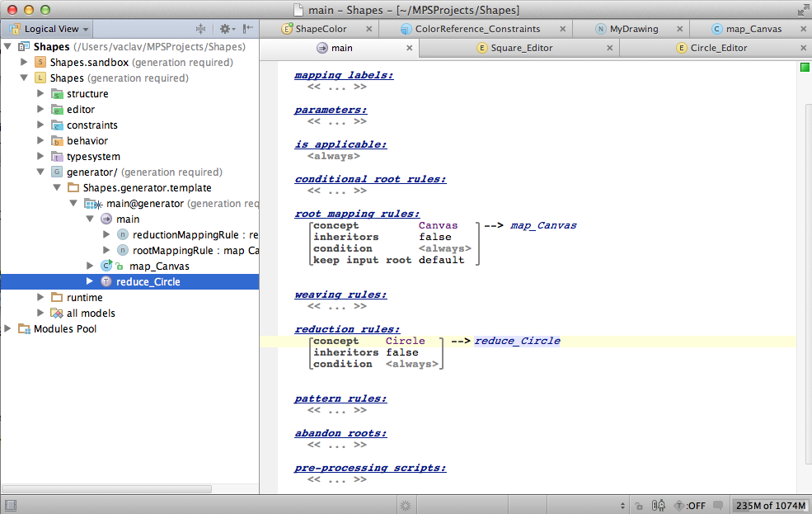Hide the project tool window panel
This screenshot has height=514, width=812.
tap(246, 29)
